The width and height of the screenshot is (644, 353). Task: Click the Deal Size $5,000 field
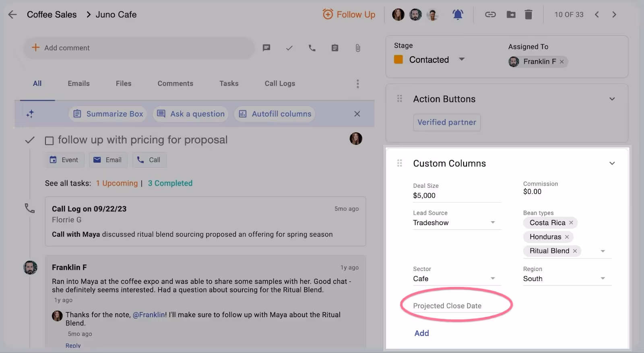pyautogui.click(x=457, y=195)
